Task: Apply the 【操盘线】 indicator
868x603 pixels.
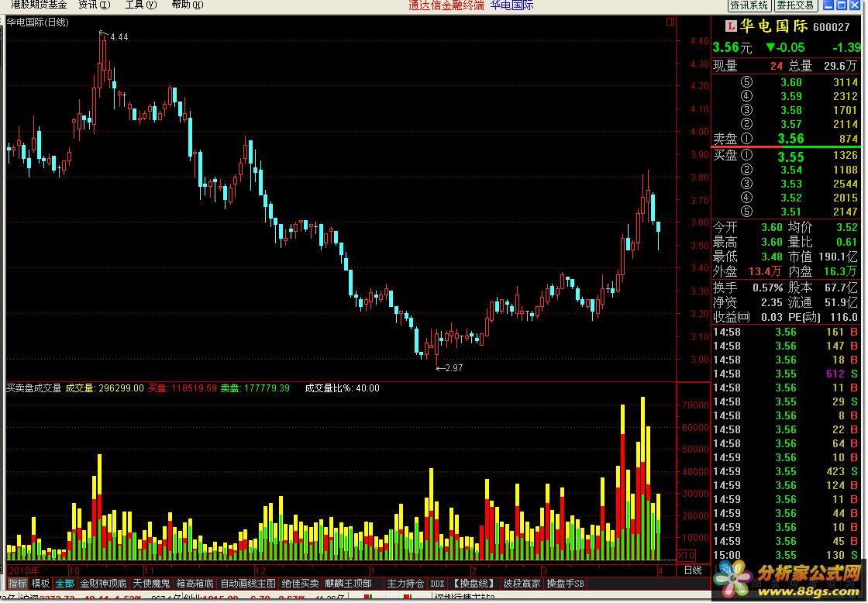Action: [474, 584]
